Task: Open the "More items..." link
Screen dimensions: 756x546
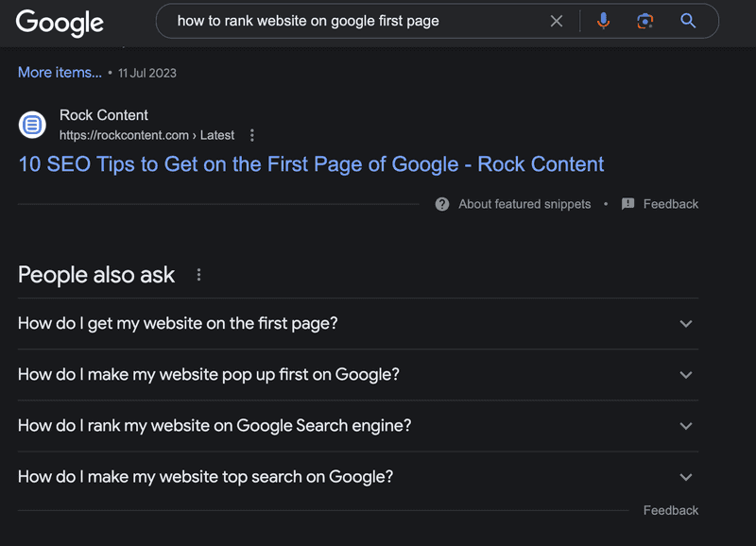Action: pos(60,73)
